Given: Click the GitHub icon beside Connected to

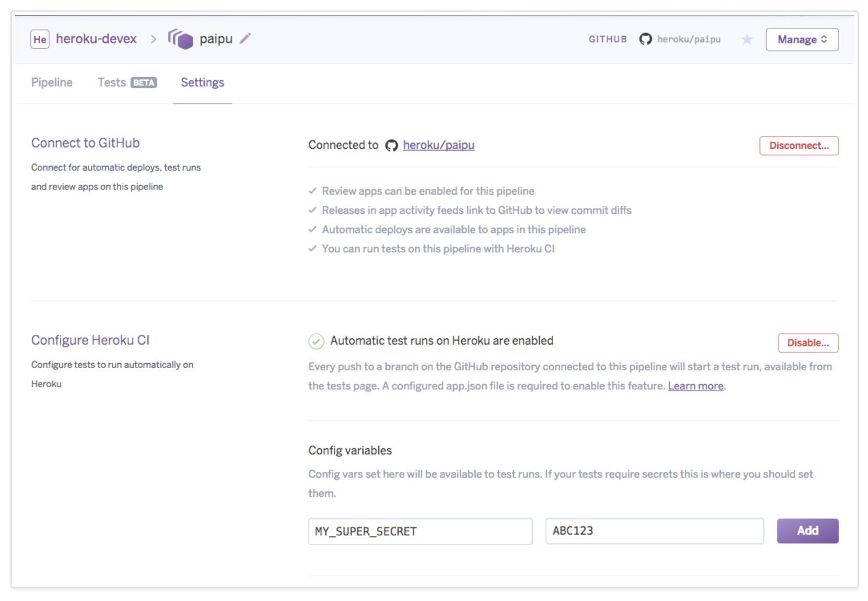Looking at the screenshot, I should 392,145.
